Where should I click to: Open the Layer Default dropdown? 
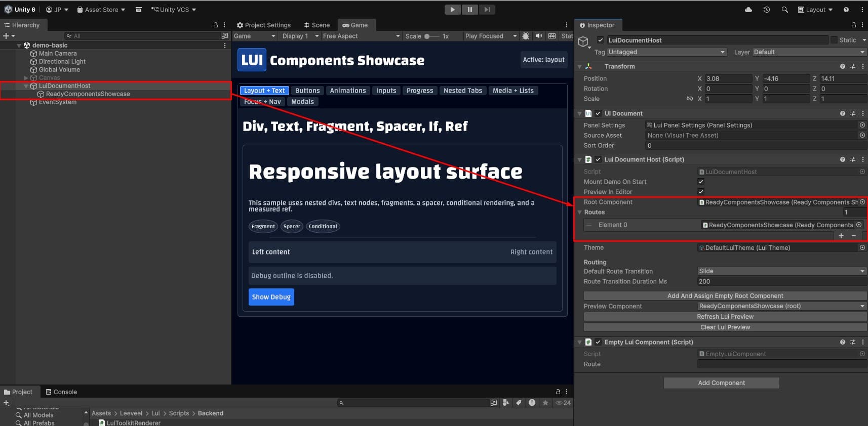[809, 52]
